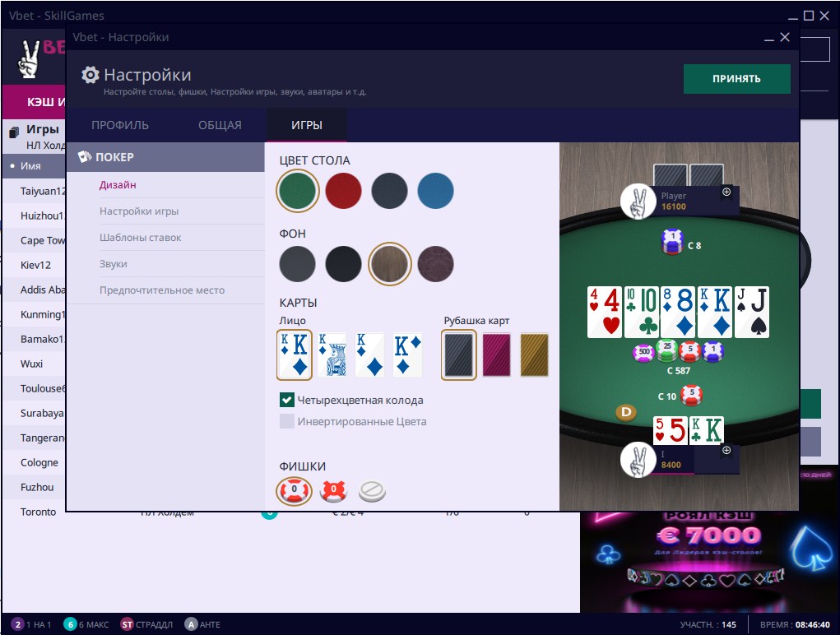Close the Настройки settings window
The image size is (840, 635).
coord(785,37)
